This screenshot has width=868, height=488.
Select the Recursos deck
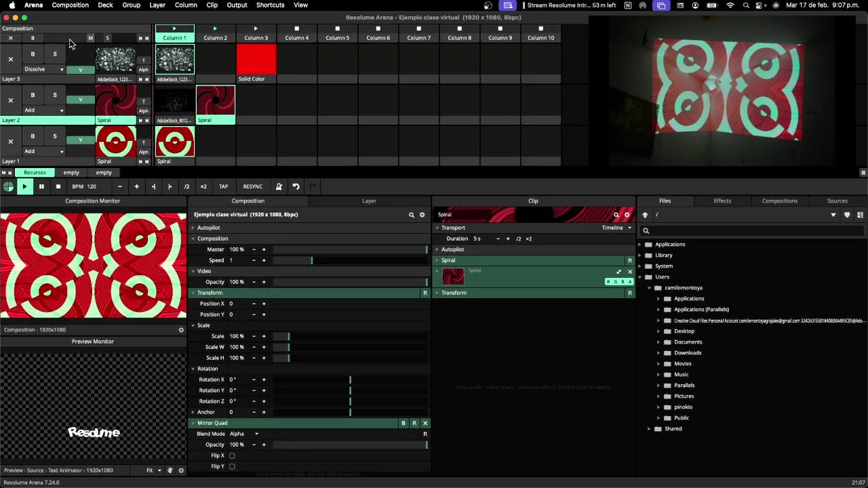[x=35, y=173]
